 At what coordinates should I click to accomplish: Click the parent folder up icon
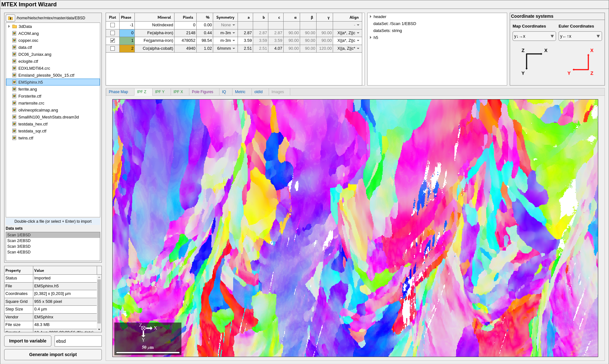click(10, 18)
